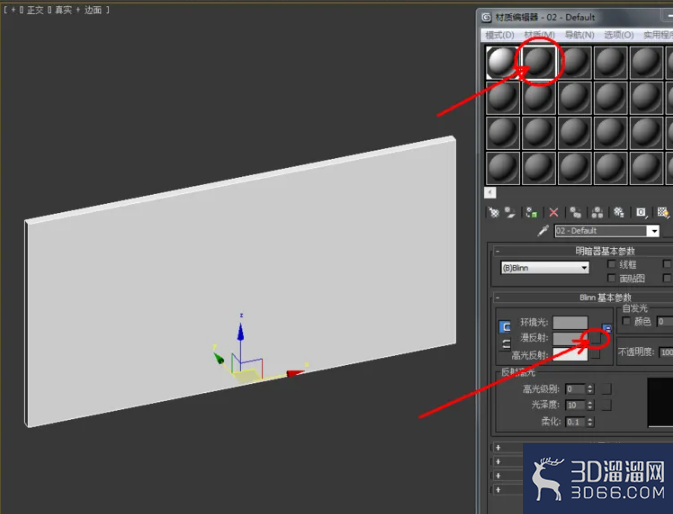The image size is (673, 514).
Task: Toggle the diffuse-specular color lock
Action: (506, 344)
